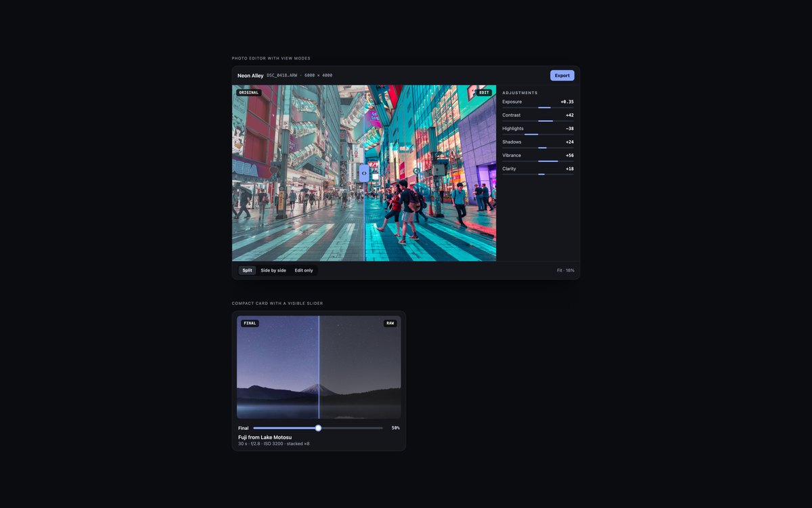Click the Fit · 18% zoom indicator

566,270
